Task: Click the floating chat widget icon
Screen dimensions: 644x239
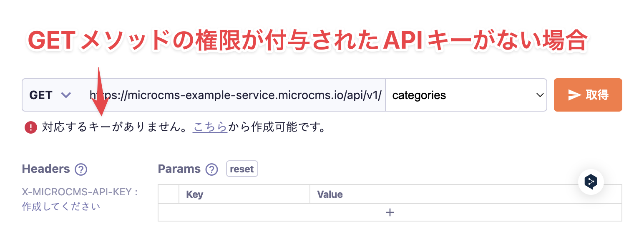Action: pyautogui.click(x=591, y=182)
